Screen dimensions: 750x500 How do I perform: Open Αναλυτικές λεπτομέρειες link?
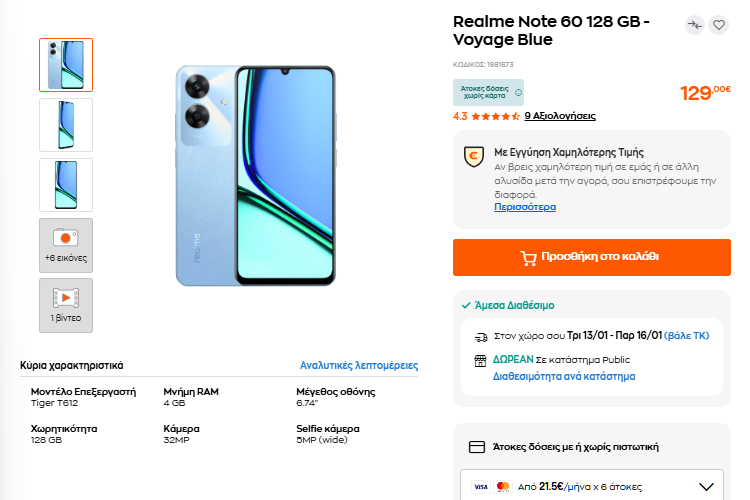(359, 366)
